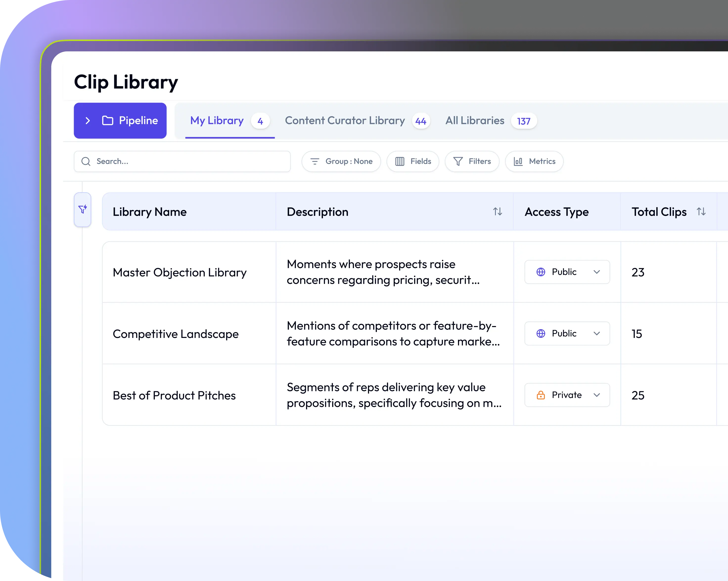Viewport: 728px width, 581px height.
Task: Sort by Description column arrows
Action: (x=497, y=211)
